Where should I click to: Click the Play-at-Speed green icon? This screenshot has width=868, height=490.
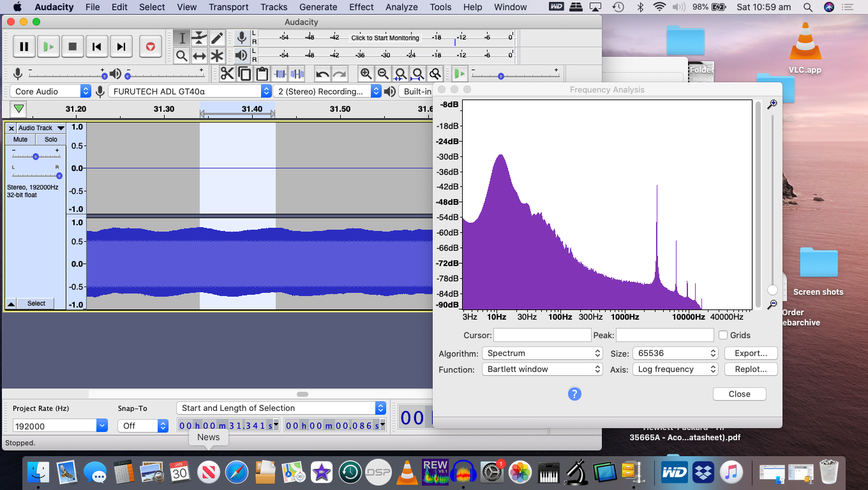point(460,74)
